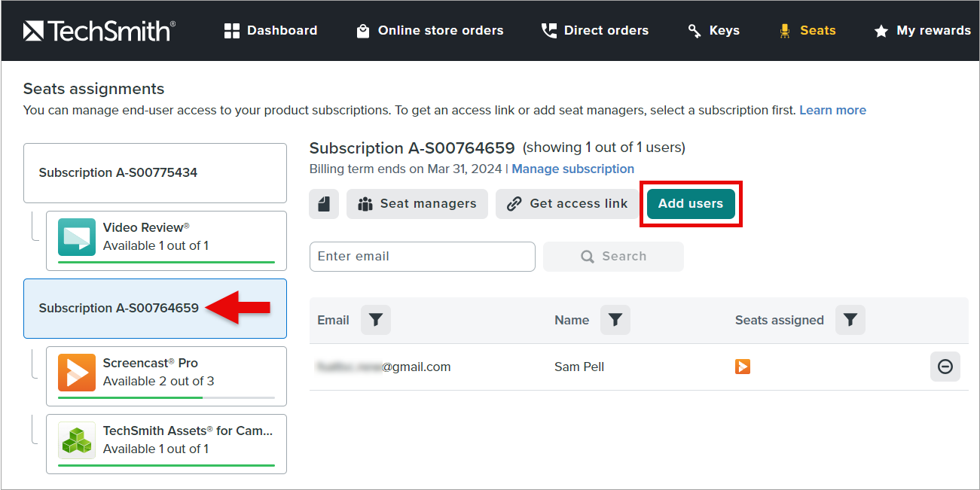Viewport: 980px width, 490px height.
Task: Open TechSmith Assets for Camtasia card
Action: 166,444
